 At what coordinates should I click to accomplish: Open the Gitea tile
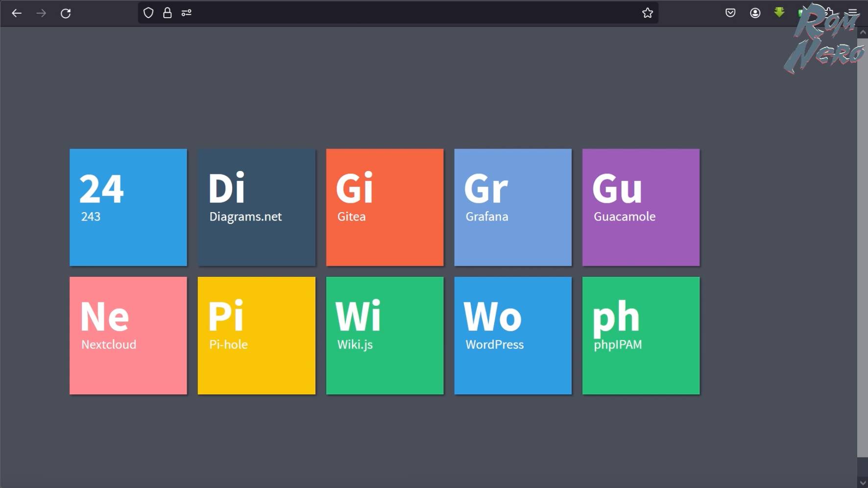click(x=385, y=207)
